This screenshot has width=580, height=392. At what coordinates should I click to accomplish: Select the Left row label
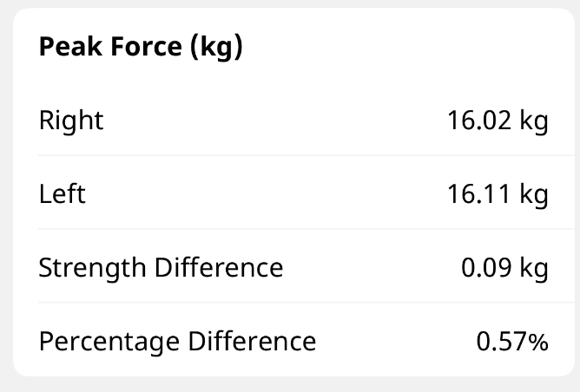click(x=63, y=193)
